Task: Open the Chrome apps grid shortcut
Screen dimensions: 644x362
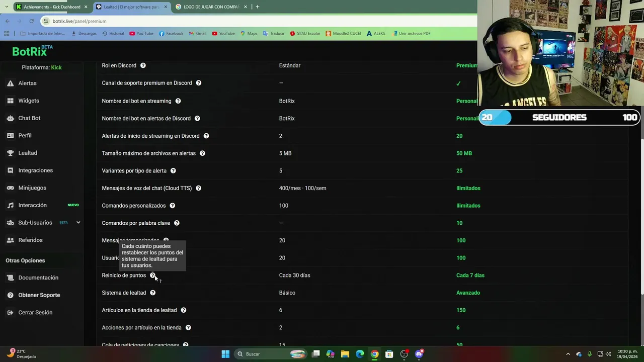Action: 7,34
